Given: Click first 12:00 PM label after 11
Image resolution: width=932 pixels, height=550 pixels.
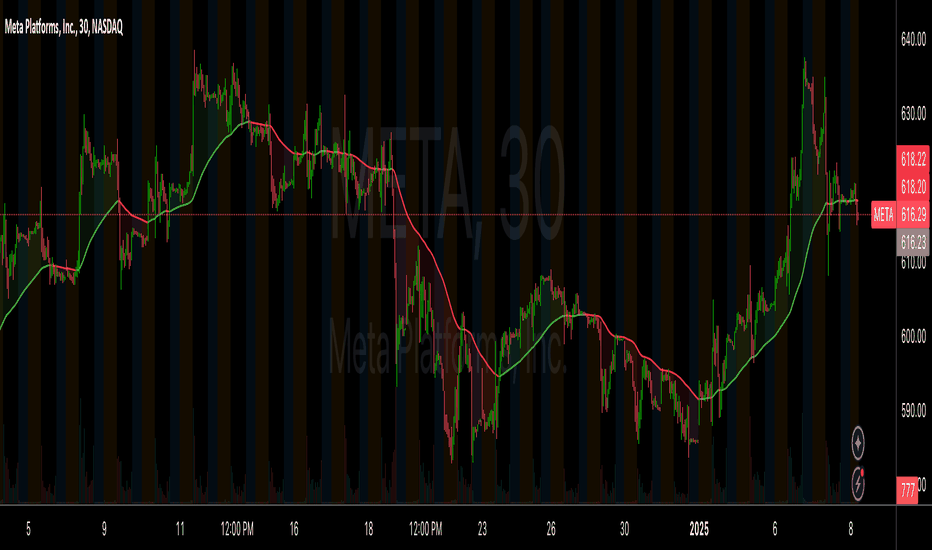Looking at the screenshot, I should click(x=237, y=529).
